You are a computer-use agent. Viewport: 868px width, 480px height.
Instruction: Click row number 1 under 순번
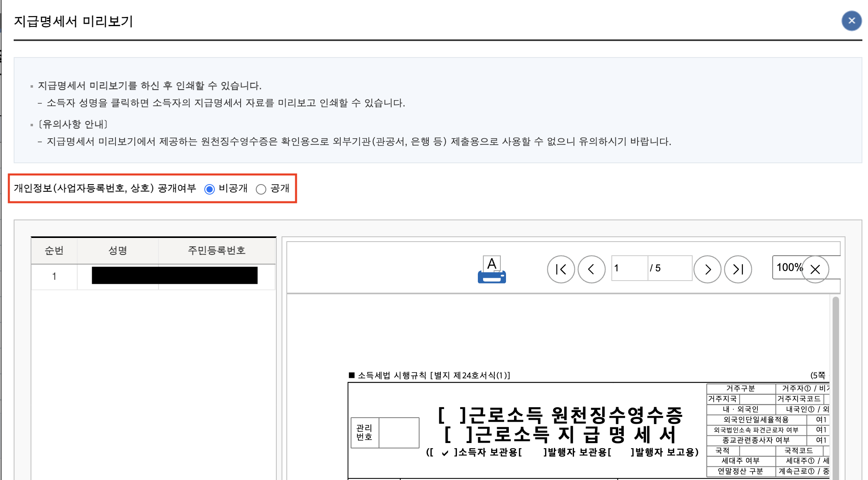tap(54, 276)
